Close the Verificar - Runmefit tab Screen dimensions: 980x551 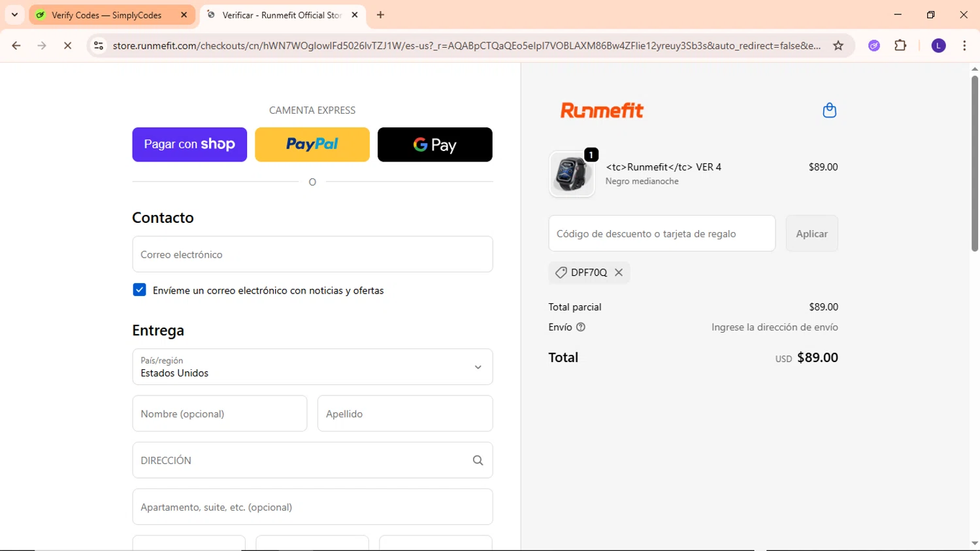click(355, 15)
